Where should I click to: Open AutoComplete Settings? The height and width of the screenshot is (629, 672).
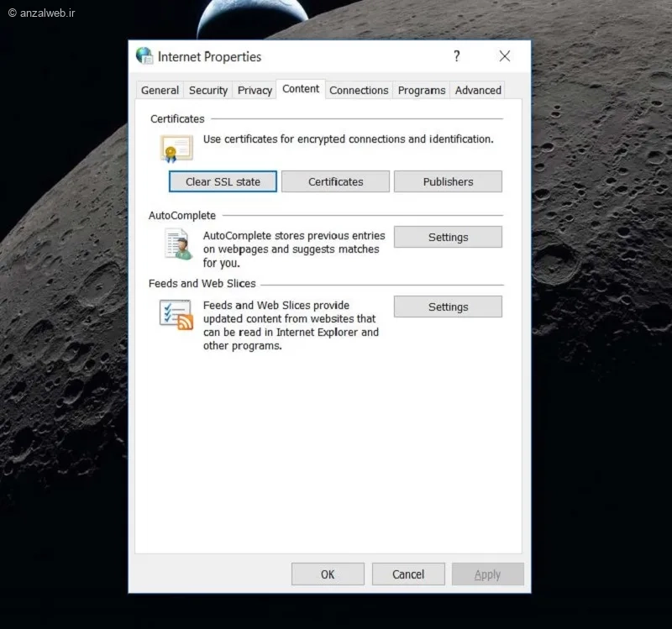point(448,237)
